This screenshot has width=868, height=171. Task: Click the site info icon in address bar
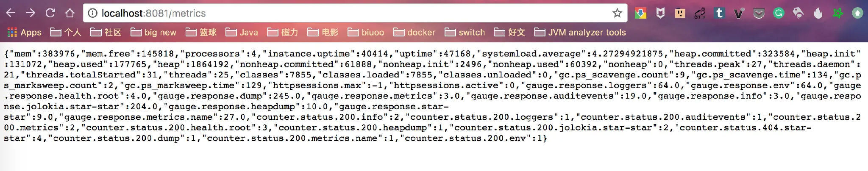pyautogui.click(x=92, y=13)
